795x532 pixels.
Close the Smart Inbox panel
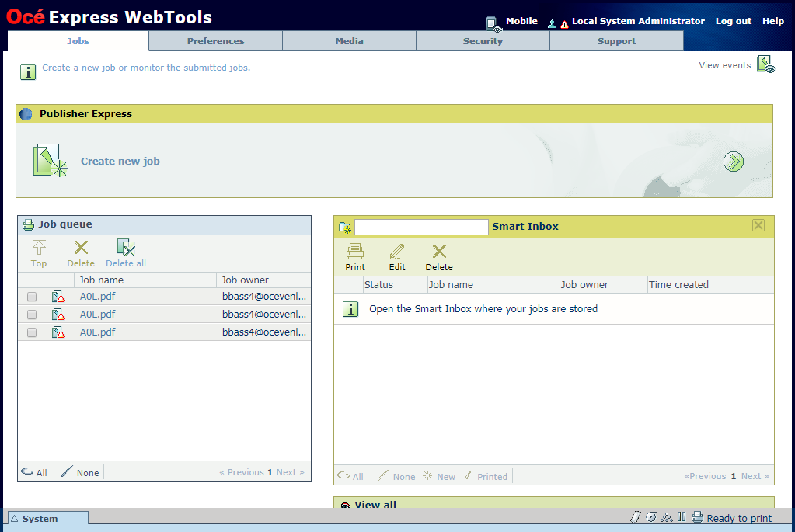[758, 225]
